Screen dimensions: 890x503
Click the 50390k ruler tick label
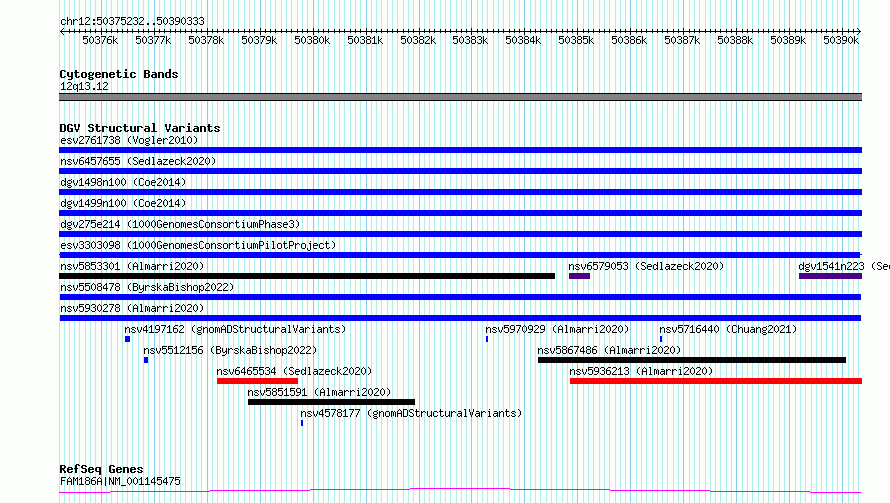[x=841, y=40]
